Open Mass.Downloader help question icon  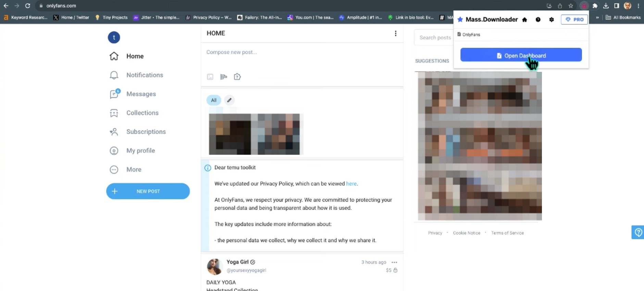pos(538,20)
